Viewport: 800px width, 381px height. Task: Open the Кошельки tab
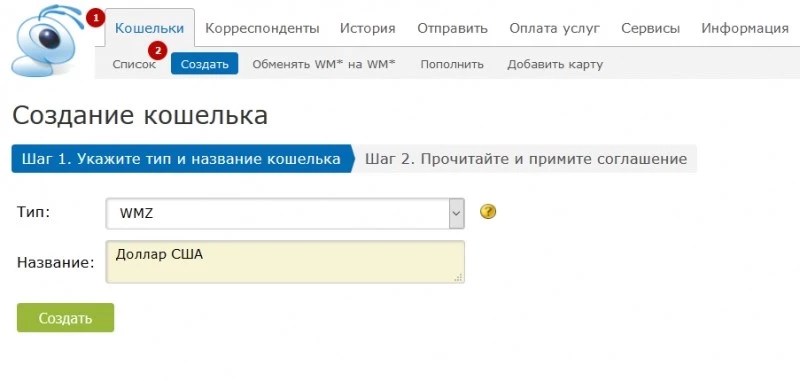(x=149, y=28)
